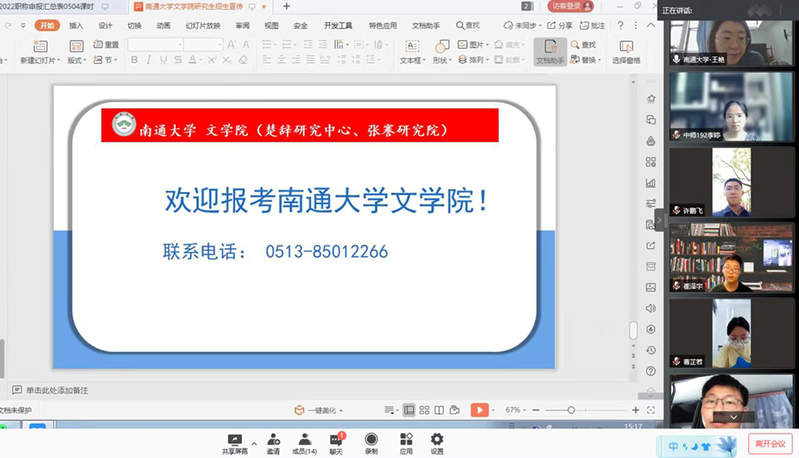This screenshot has height=458, width=799.
Task: Switch to the Insert (插入) tab
Action: coord(76,25)
